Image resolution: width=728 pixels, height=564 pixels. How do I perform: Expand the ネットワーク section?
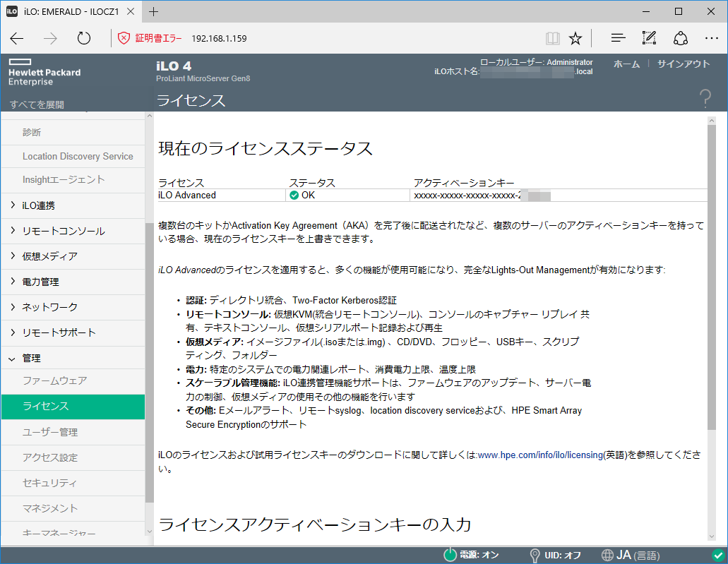73,307
